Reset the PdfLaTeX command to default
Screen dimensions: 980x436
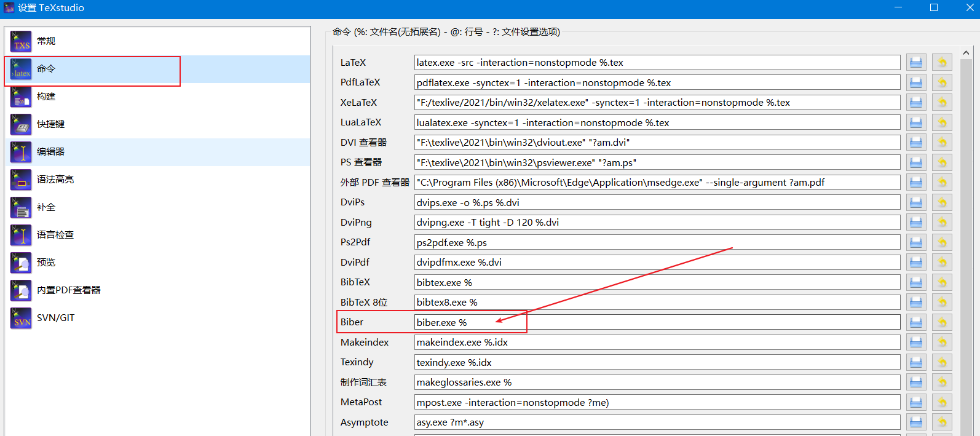(x=942, y=82)
